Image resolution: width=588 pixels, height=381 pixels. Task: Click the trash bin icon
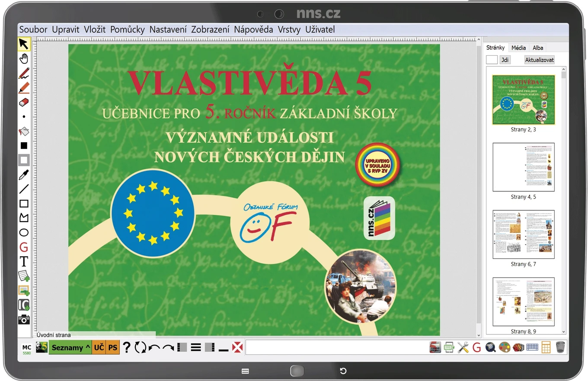[x=560, y=347]
